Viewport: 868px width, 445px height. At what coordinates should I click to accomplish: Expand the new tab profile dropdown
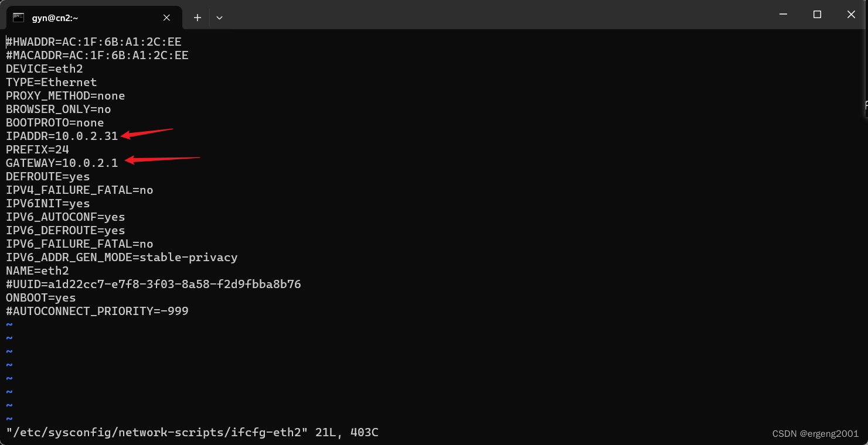pos(219,18)
